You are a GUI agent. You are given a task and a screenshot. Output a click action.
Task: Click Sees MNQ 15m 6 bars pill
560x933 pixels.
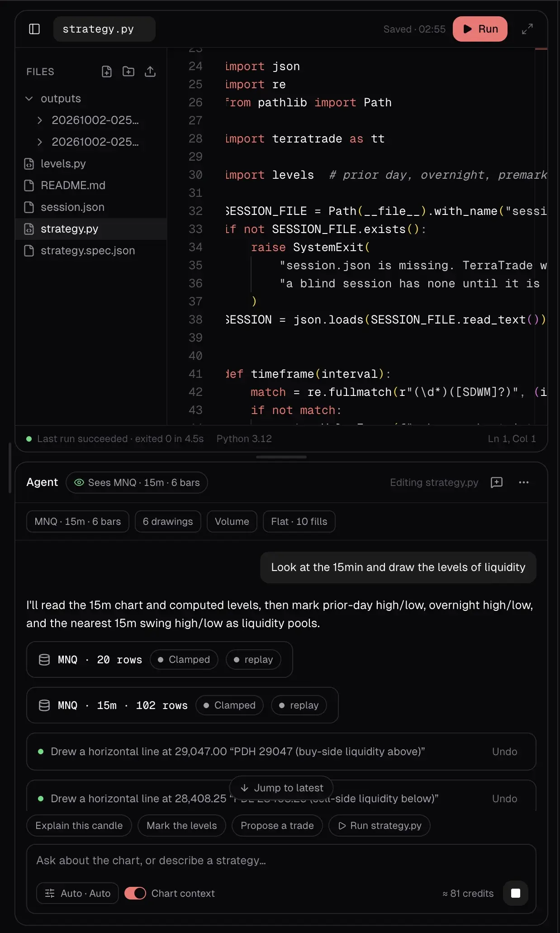[x=137, y=483]
